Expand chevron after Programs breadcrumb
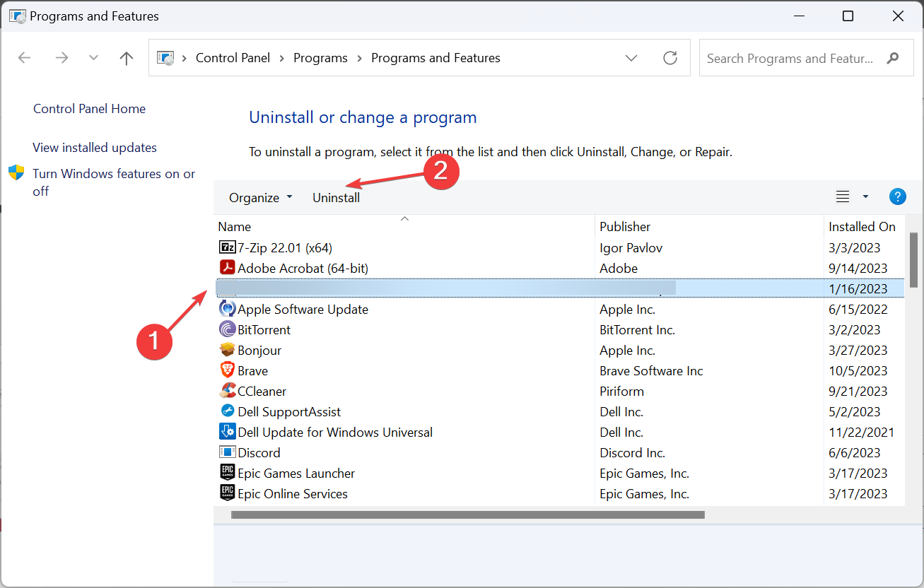Image resolution: width=924 pixels, height=588 pixels. point(359,58)
